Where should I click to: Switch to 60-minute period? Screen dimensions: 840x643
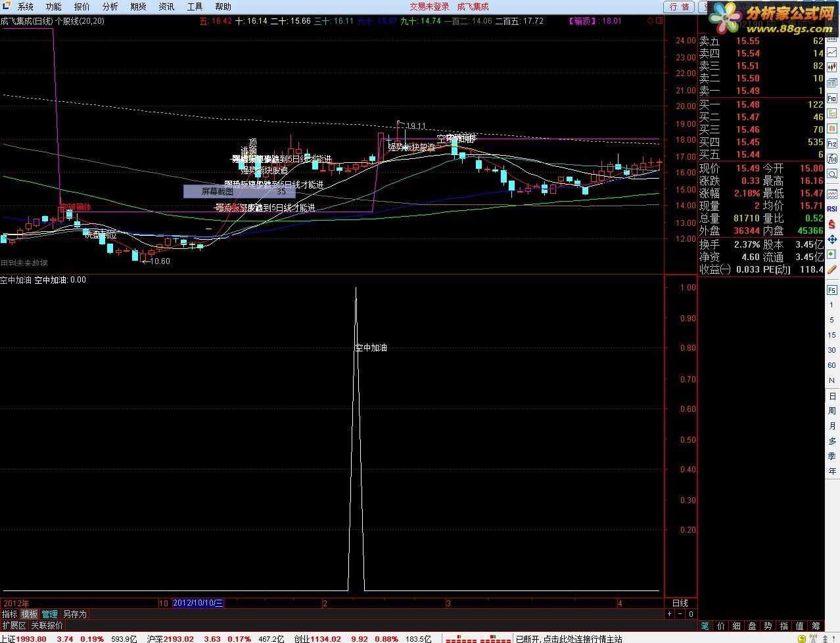[831, 365]
